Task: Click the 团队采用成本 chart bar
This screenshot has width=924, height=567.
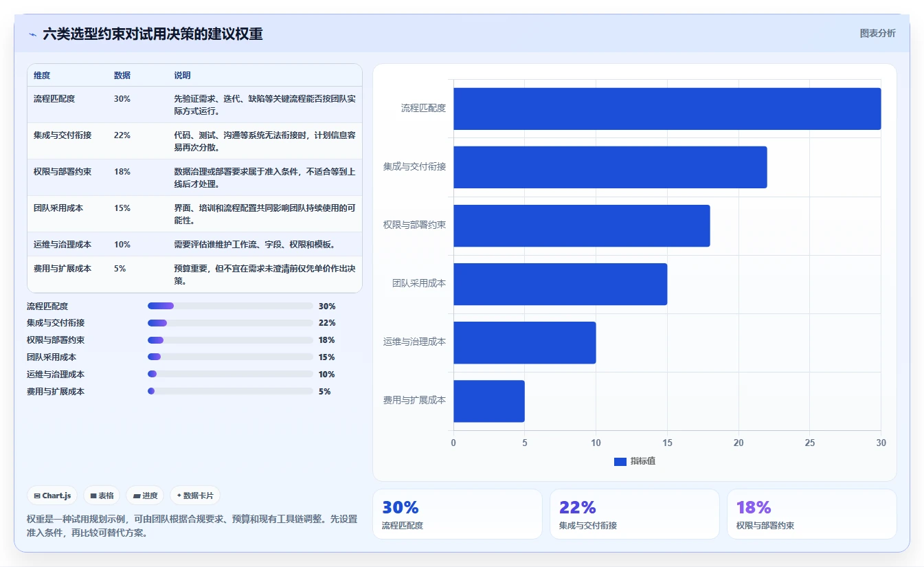Action: pos(560,284)
